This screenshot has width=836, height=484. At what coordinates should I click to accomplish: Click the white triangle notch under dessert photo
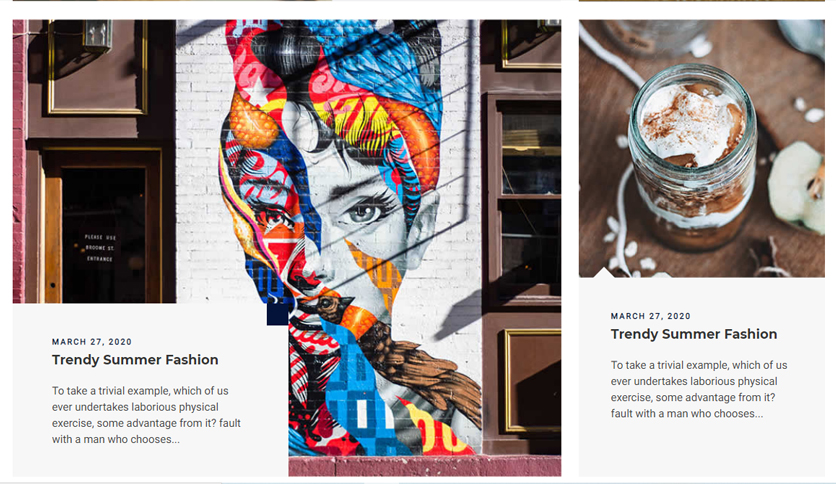[x=604, y=272]
